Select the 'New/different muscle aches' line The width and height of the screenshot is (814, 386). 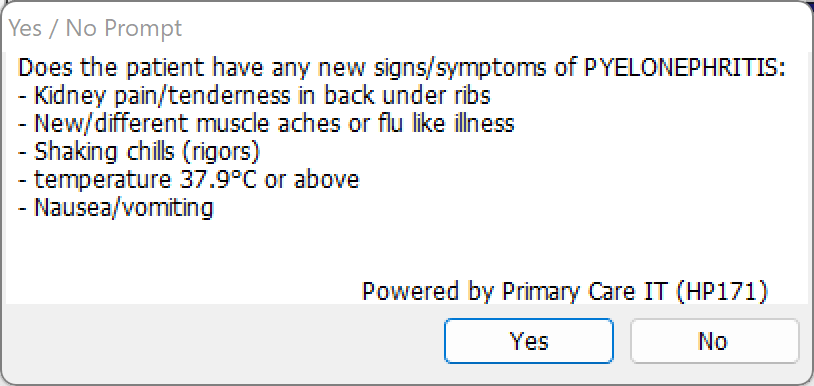pyautogui.click(x=266, y=124)
